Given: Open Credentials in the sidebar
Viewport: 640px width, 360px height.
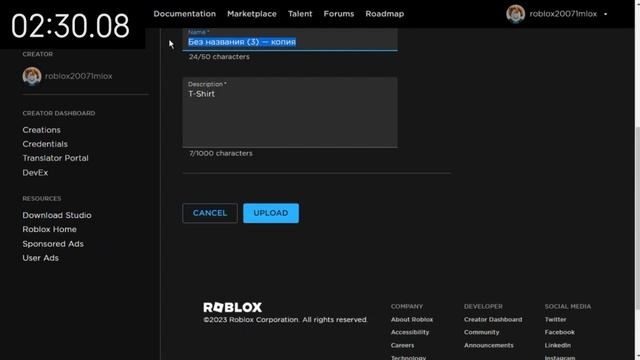Looking at the screenshot, I should click(45, 144).
